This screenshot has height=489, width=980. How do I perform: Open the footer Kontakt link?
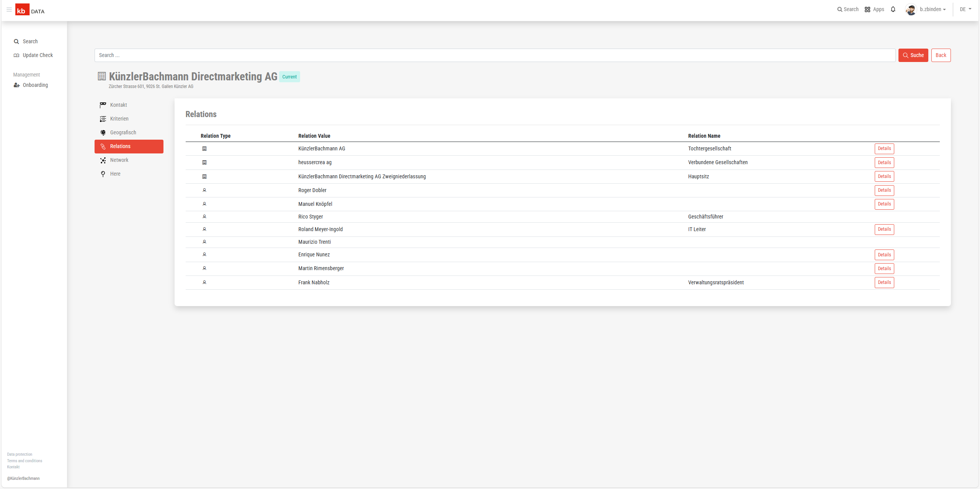[13, 467]
